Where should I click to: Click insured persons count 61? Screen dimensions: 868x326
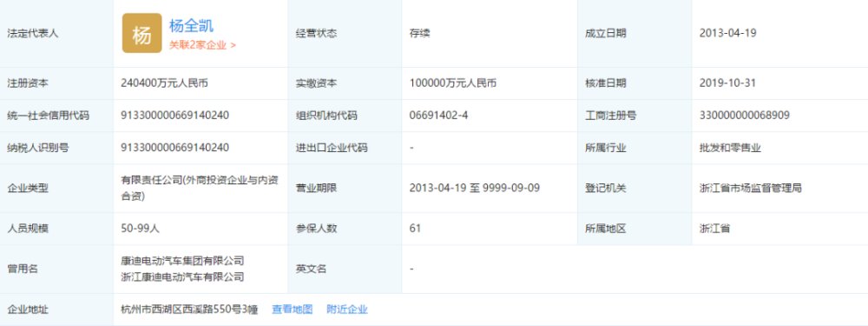pos(415,228)
